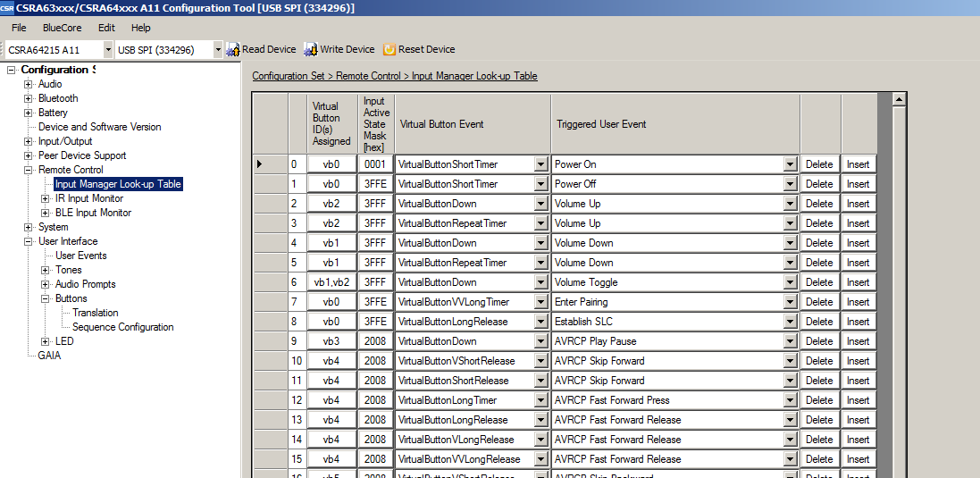
Task: Collapse the Remote Control tree node
Action: (29, 170)
